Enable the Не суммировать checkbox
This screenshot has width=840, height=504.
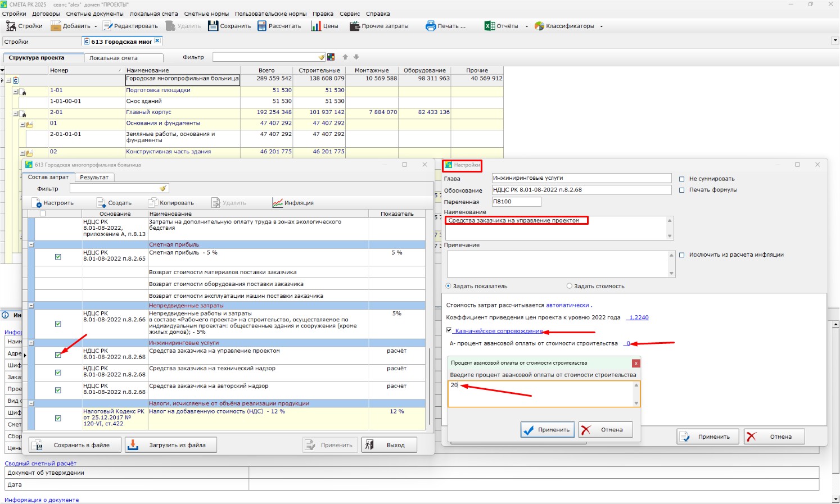coord(682,179)
